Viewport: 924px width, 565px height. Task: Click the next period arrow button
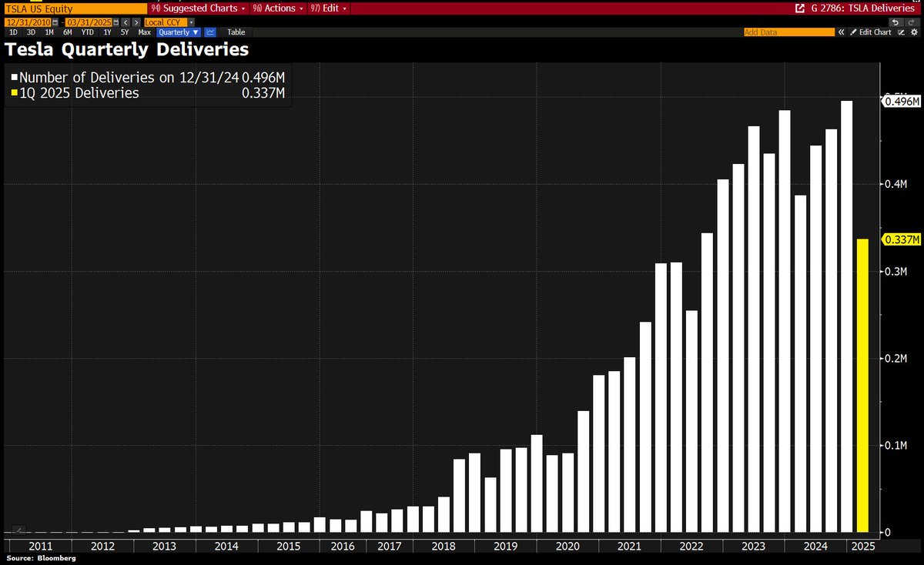136,22
